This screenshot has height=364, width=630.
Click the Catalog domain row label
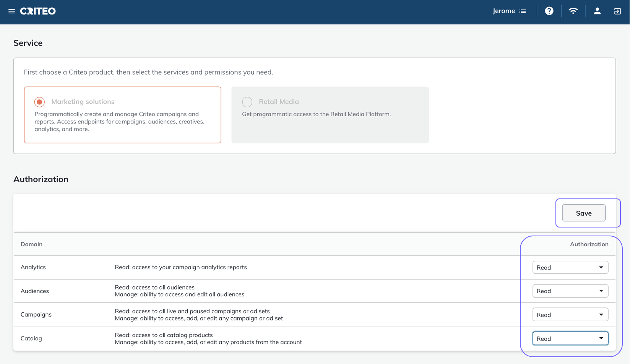[x=31, y=338]
